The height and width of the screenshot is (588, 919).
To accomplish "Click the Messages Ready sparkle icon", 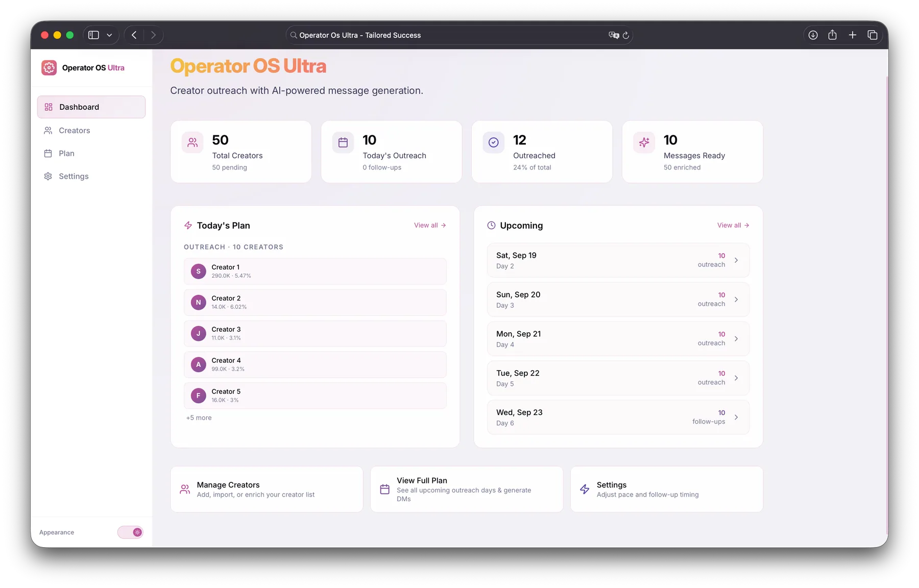I will (x=644, y=142).
